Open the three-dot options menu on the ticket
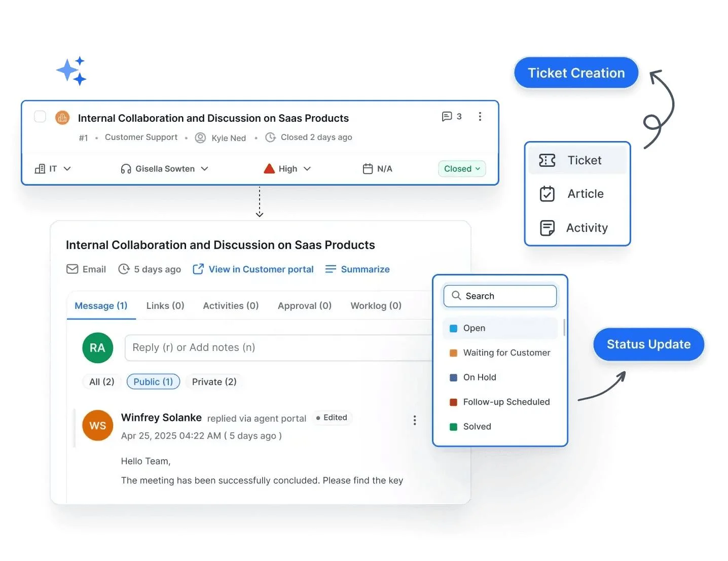The image size is (728, 561). coord(480,116)
